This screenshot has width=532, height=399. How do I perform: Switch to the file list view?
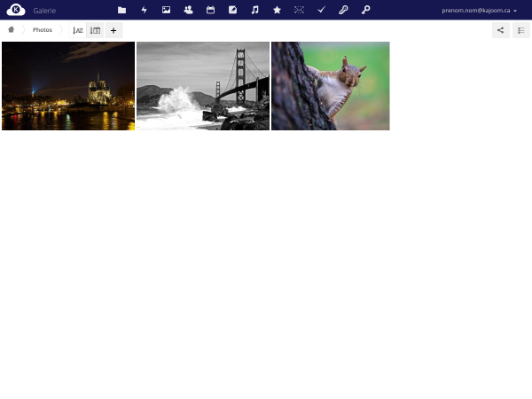click(520, 30)
